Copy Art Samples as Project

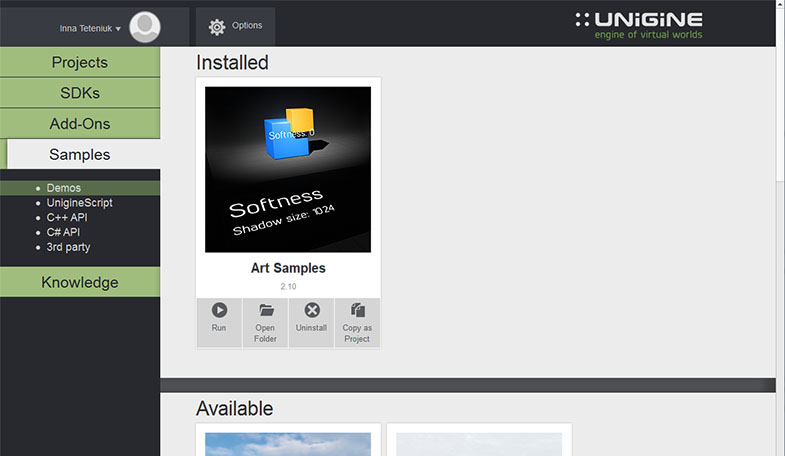click(357, 322)
